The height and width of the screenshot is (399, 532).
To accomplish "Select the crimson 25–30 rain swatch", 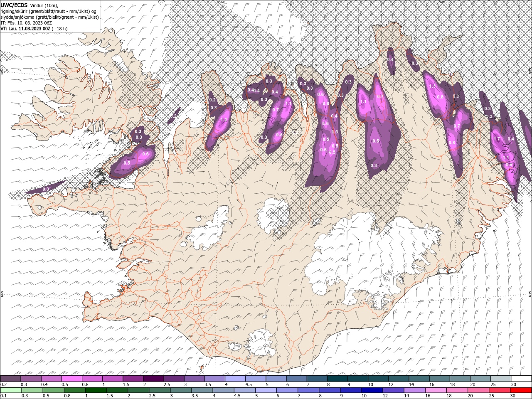I will point(499,390).
